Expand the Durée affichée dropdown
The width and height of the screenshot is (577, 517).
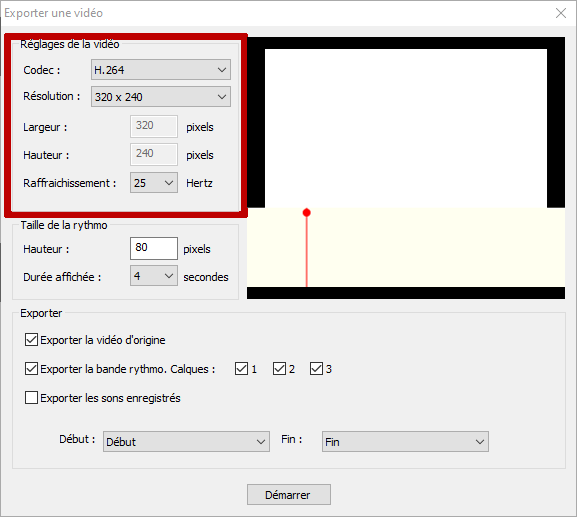click(154, 276)
